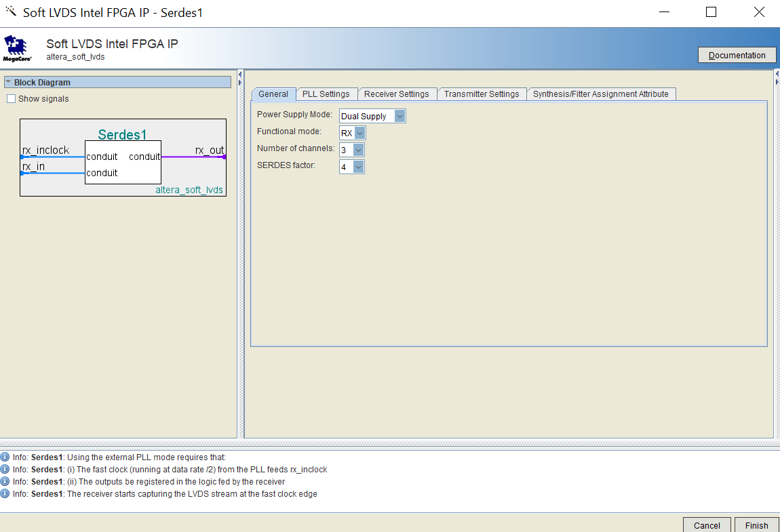The width and height of the screenshot is (780, 532).
Task: Select the General tab
Action: [x=273, y=94]
